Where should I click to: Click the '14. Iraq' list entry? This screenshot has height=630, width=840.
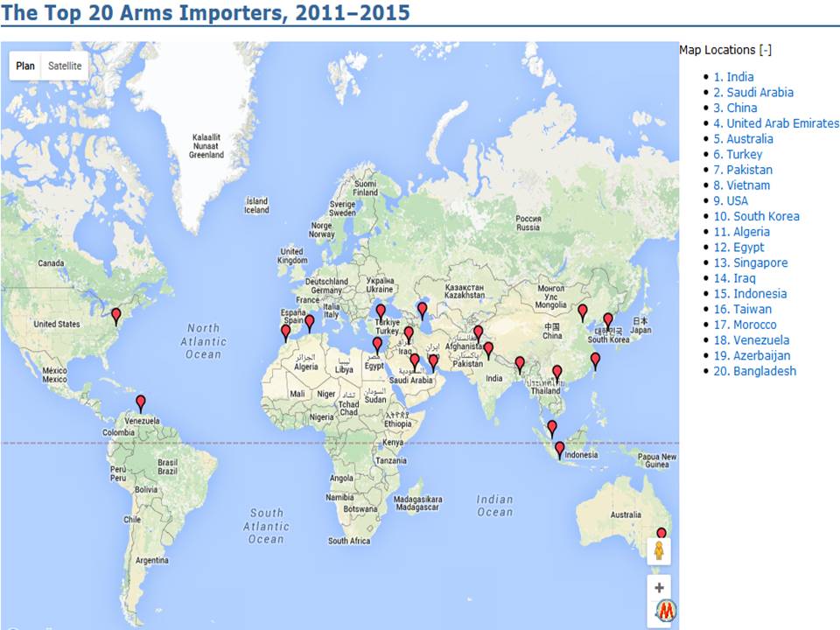[x=734, y=278]
